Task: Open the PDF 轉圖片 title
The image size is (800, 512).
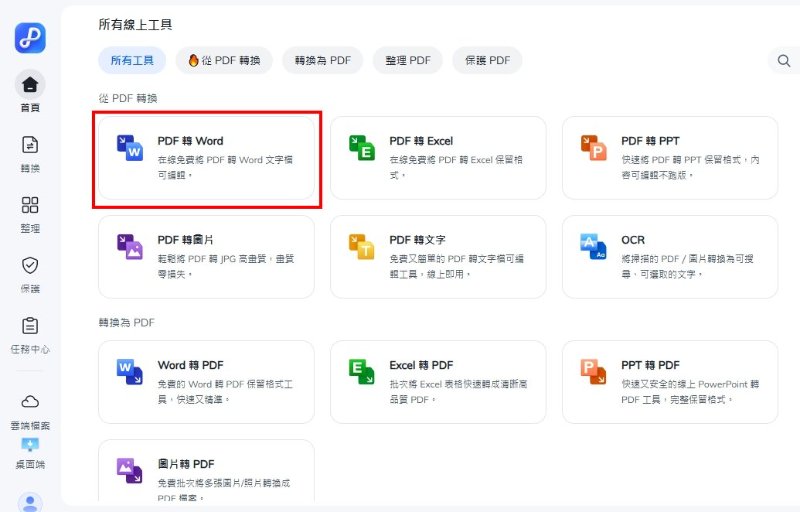Action: (x=185, y=240)
